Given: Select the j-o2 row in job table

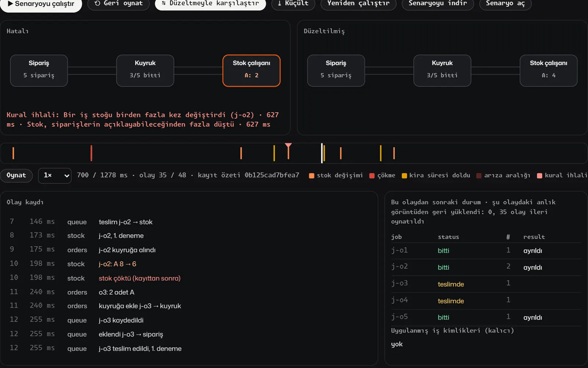Looking at the screenshot, I should click(x=486, y=267).
